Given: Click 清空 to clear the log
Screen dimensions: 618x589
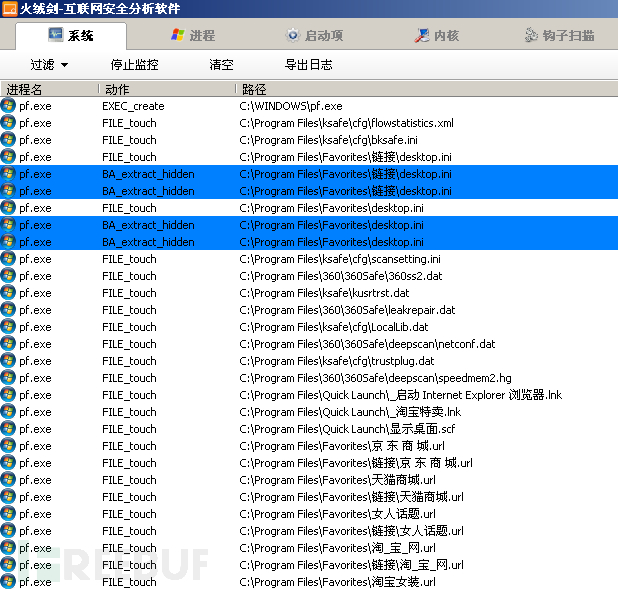Looking at the screenshot, I should click(x=221, y=65).
